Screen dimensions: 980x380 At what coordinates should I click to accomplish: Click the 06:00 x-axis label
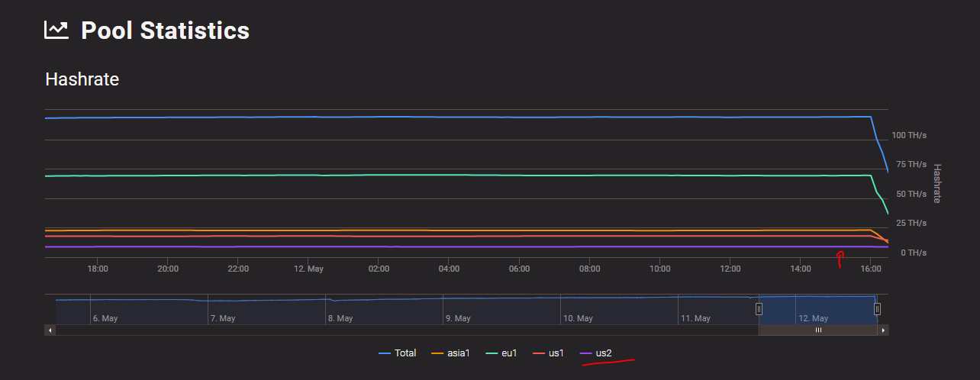click(519, 269)
